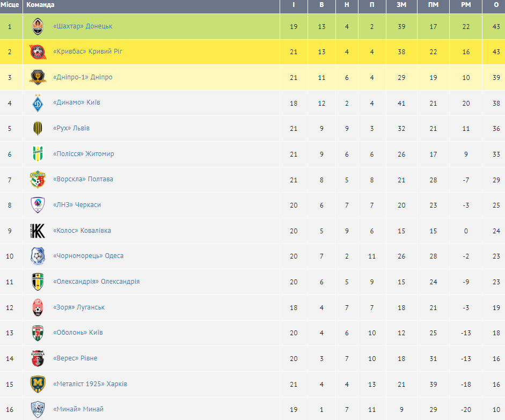Click the Команда column header
Viewport: 505px width, 420px height.
(x=40, y=5)
